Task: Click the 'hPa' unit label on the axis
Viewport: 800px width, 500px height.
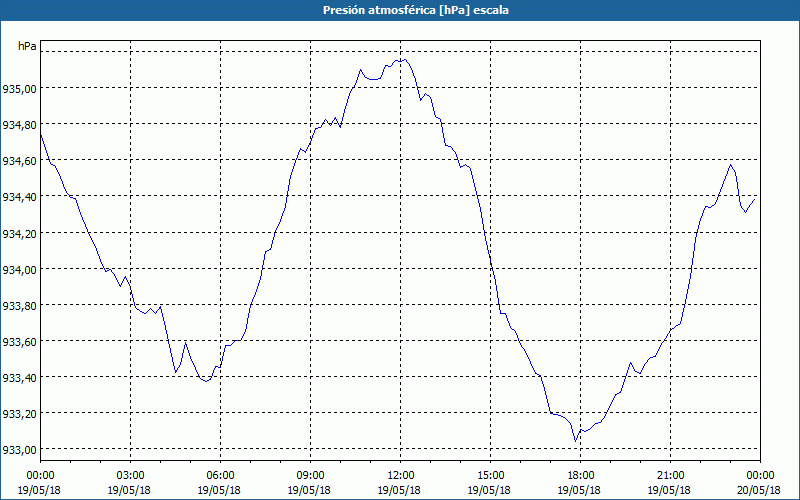Action: point(27,46)
